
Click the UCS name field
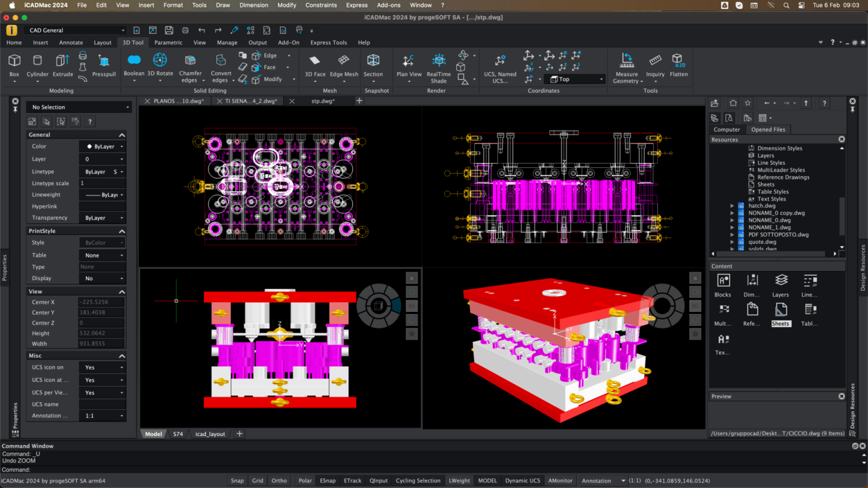pos(102,404)
